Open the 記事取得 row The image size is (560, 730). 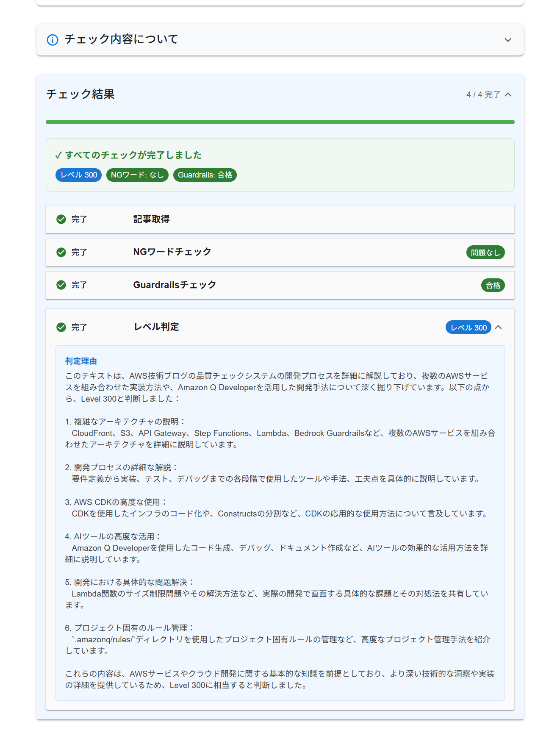pos(280,219)
